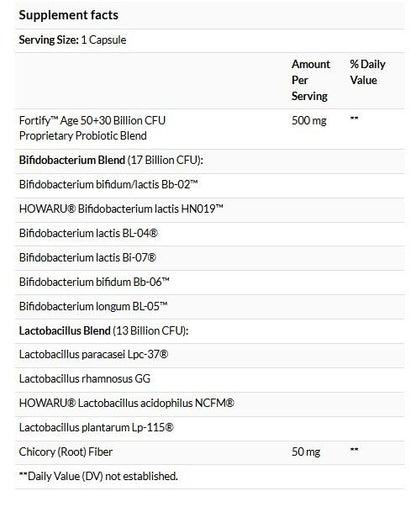Click Lactobacillus rhamnosus GG row
Viewport: 416px width, 507px height.
click(x=210, y=379)
